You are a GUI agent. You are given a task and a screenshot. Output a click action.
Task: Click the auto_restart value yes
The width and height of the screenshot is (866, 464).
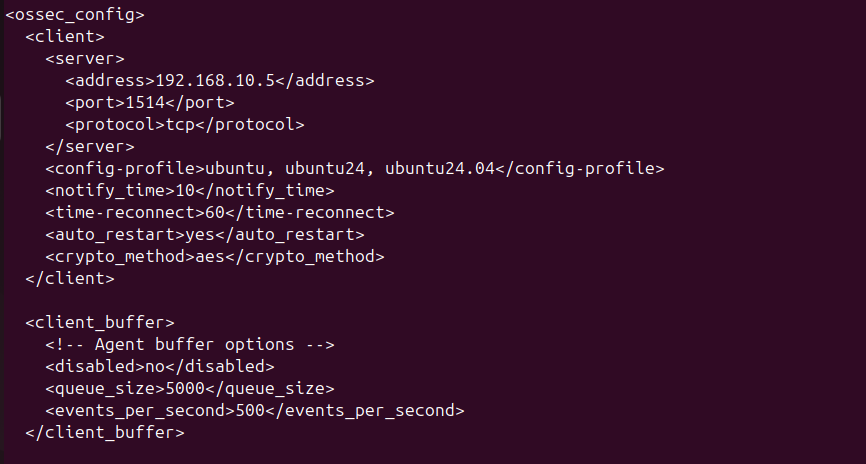tap(200, 234)
